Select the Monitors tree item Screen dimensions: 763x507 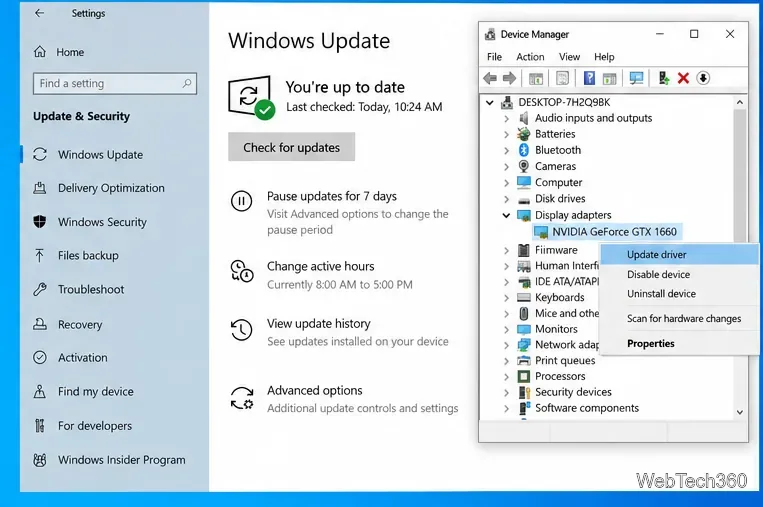pos(547,329)
